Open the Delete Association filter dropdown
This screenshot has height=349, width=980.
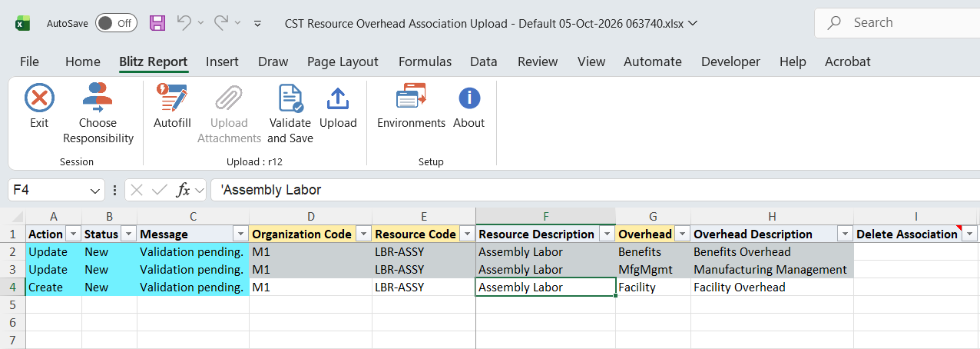(x=969, y=234)
